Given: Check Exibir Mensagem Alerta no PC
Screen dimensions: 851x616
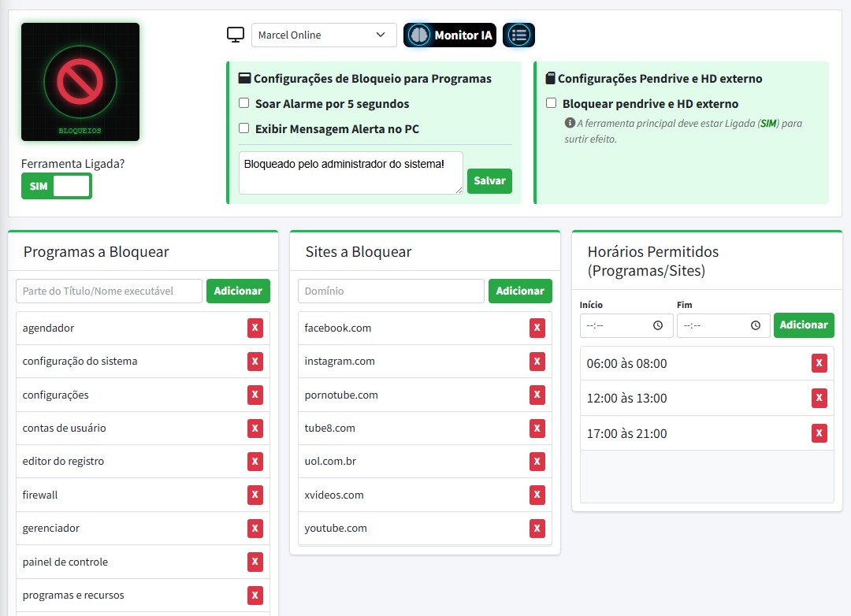Looking at the screenshot, I should coord(244,128).
